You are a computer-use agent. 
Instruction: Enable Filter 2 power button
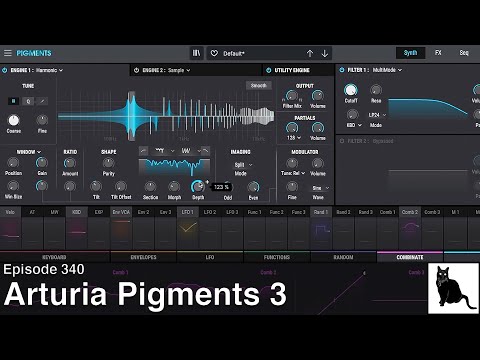342,141
